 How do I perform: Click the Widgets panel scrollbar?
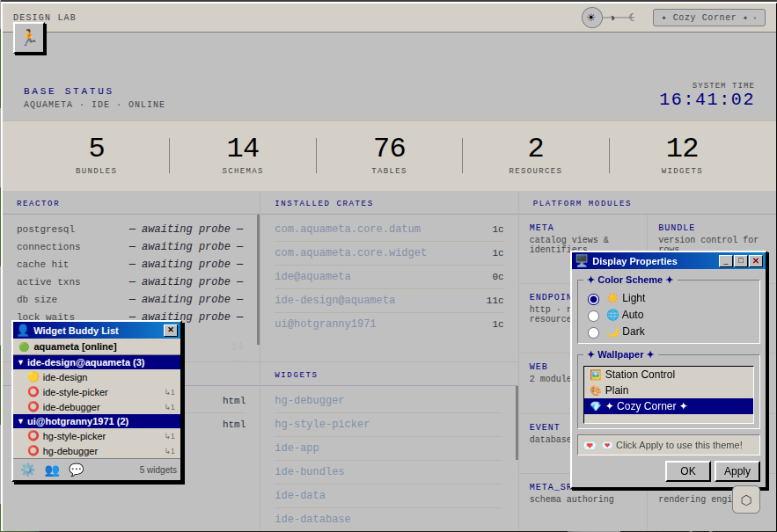(517, 423)
